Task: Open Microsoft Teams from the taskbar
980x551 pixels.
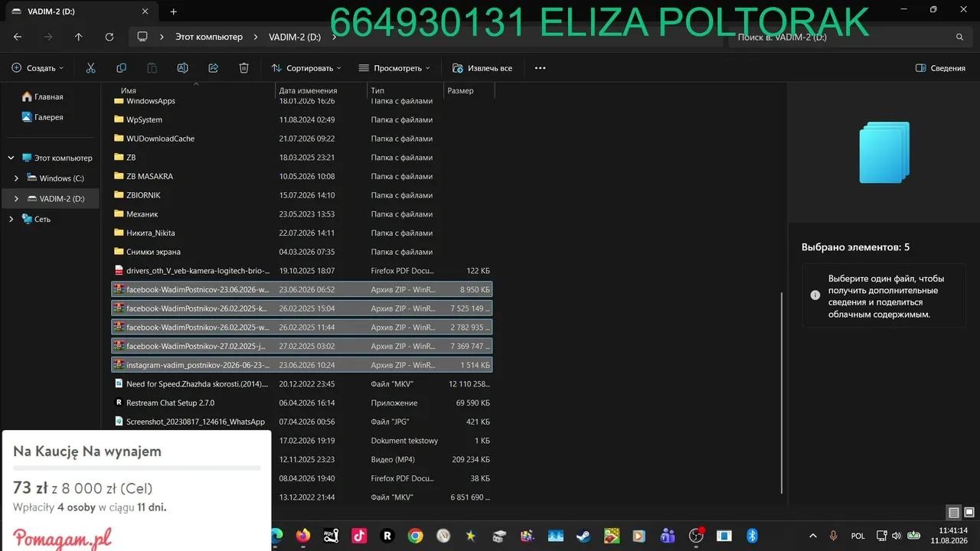Action: pos(668,536)
